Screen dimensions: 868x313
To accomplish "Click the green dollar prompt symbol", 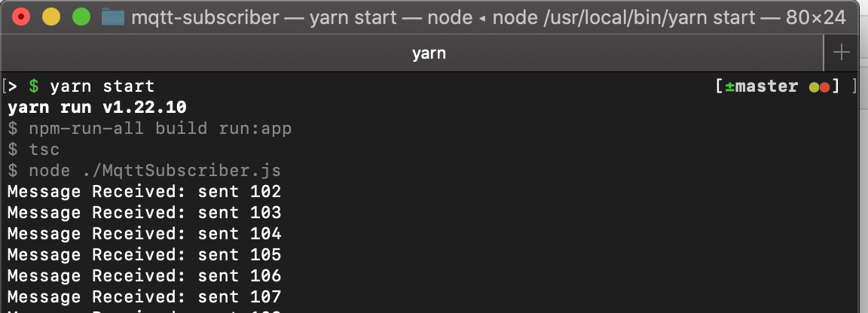I will point(34,87).
